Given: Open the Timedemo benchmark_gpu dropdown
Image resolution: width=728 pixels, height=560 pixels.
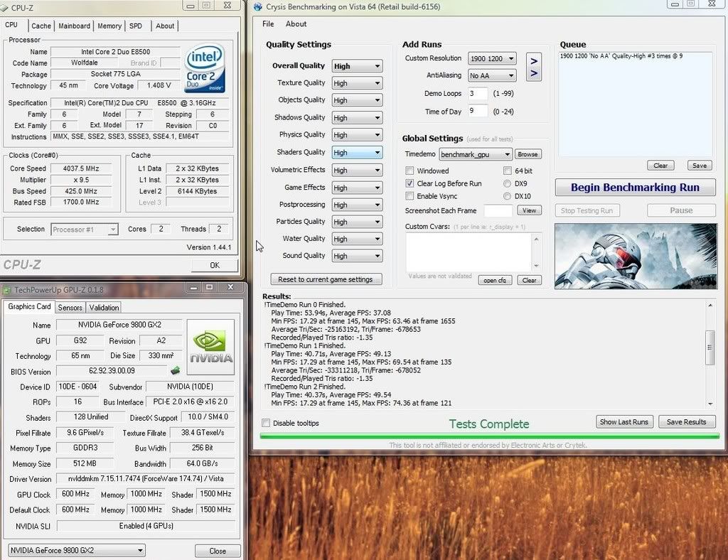Looking at the screenshot, I should 475,154.
